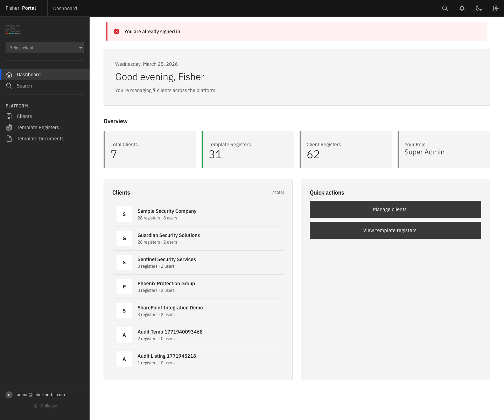The image size is (504, 420).
Task: Click the Template Registers overview card
Action: 248,150
